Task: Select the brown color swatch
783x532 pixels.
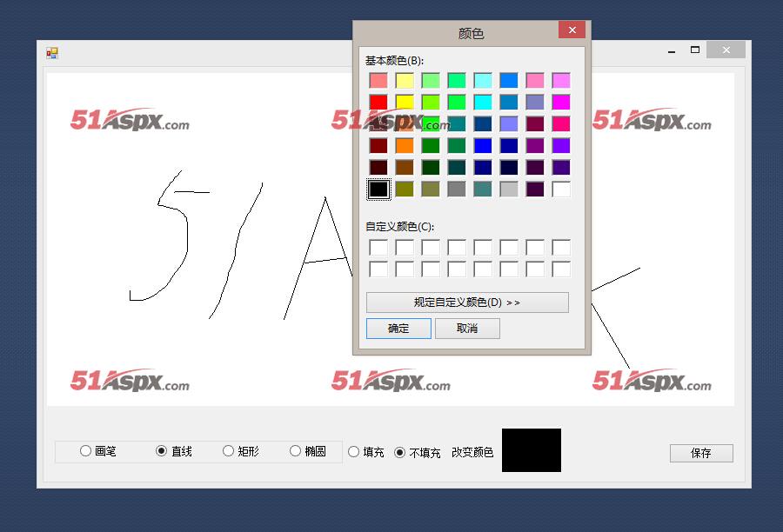Action: point(405,168)
